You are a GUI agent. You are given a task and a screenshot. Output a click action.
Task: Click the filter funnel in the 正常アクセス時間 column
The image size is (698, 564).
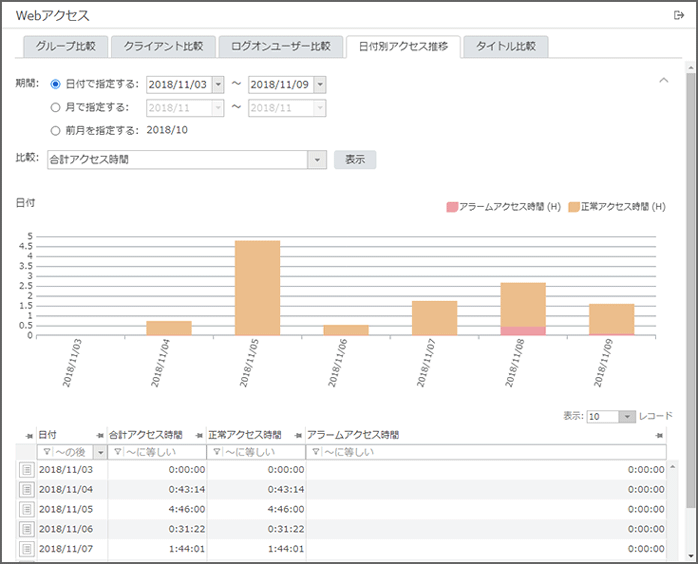pos(215,452)
